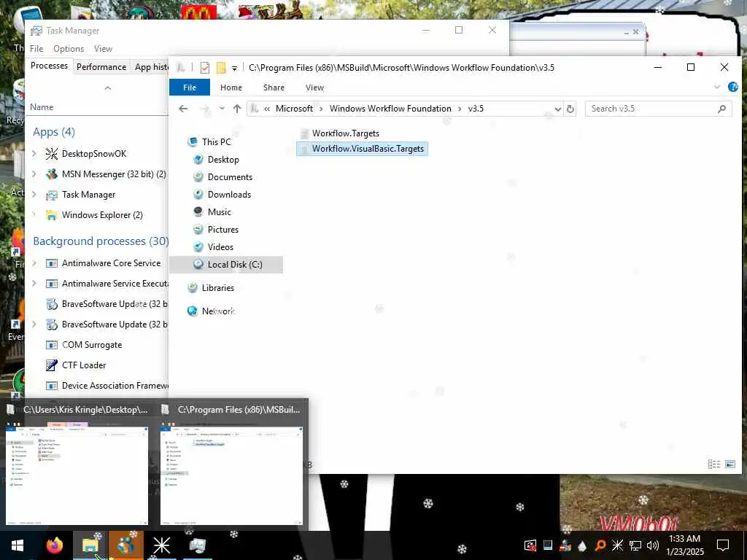747x560 pixels.
Task: Click the MSN Messenger icon in Task Manager
Action: pos(52,174)
